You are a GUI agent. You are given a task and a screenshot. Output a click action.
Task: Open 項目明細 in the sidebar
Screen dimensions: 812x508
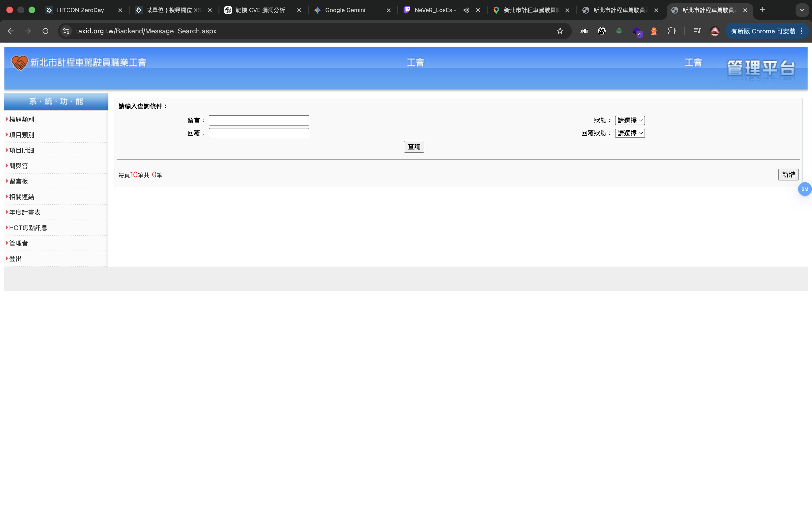tap(22, 150)
